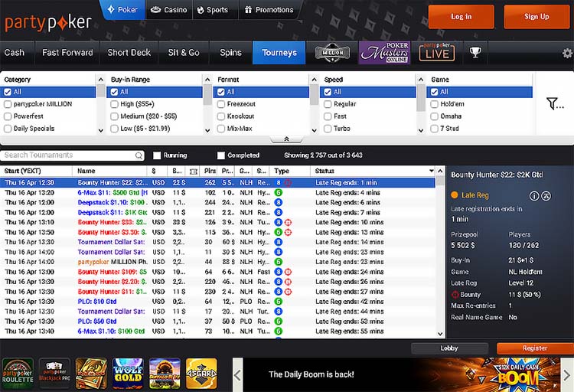Screen dimensions: 574x392
Task: Click the partypoker logo
Action: (x=48, y=23)
